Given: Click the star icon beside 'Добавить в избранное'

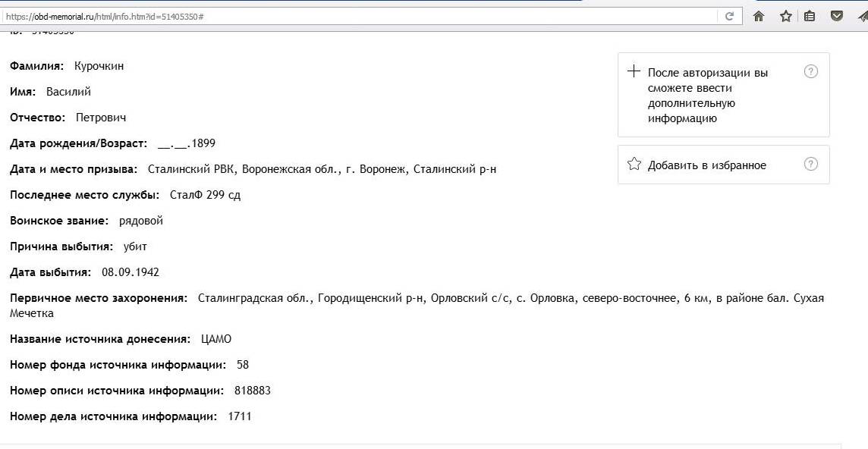Looking at the screenshot, I should pos(634,165).
